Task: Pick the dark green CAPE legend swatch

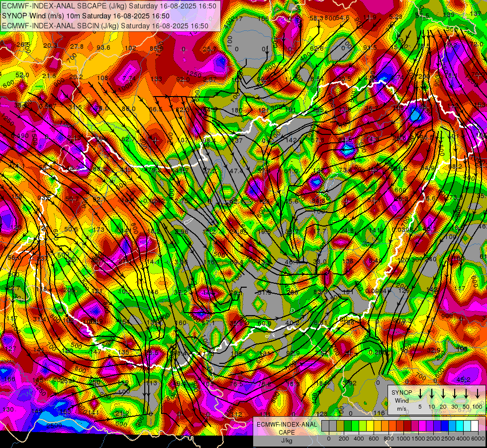Action: [x=348, y=426]
